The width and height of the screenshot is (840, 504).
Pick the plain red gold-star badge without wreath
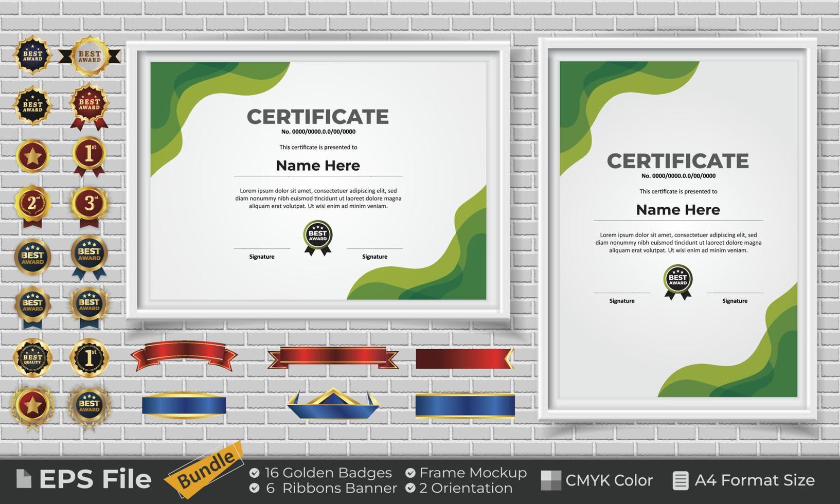pyautogui.click(x=33, y=156)
